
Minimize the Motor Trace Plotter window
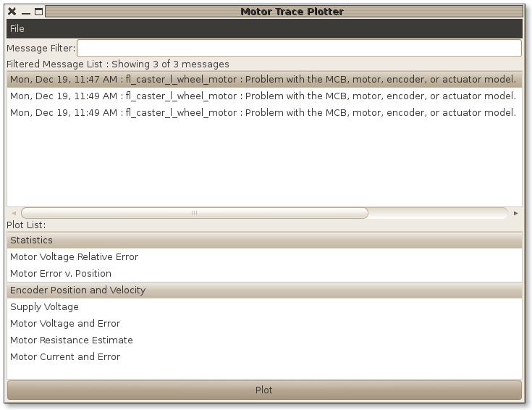pyautogui.click(x=25, y=12)
